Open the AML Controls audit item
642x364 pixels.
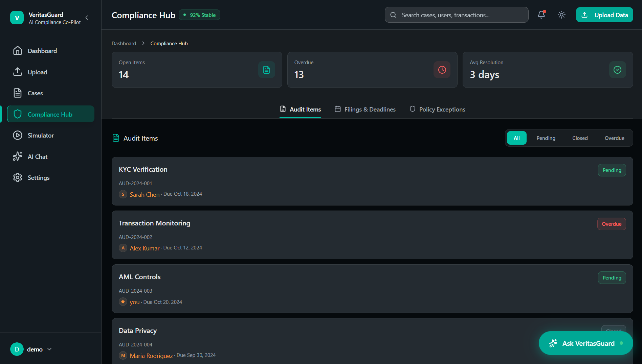(372, 289)
